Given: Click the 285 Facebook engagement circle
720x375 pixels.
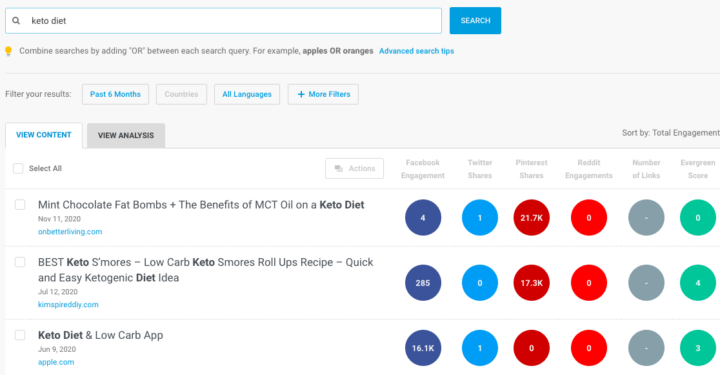Looking at the screenshot, I should [423, 283].
